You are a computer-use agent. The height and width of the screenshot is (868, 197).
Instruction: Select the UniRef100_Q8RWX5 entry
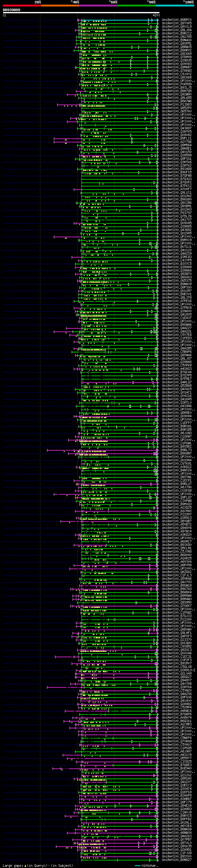(x=177, y=47)
